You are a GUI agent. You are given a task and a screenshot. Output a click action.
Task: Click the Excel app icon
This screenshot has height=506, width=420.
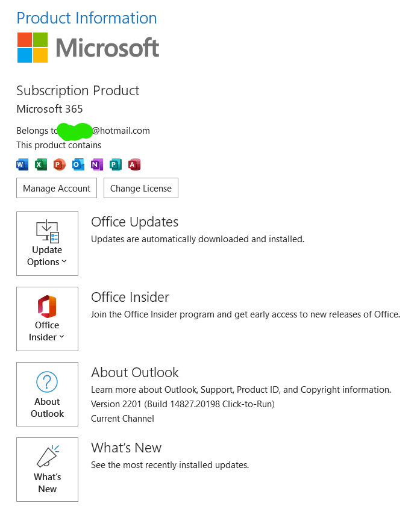[41, 164]
